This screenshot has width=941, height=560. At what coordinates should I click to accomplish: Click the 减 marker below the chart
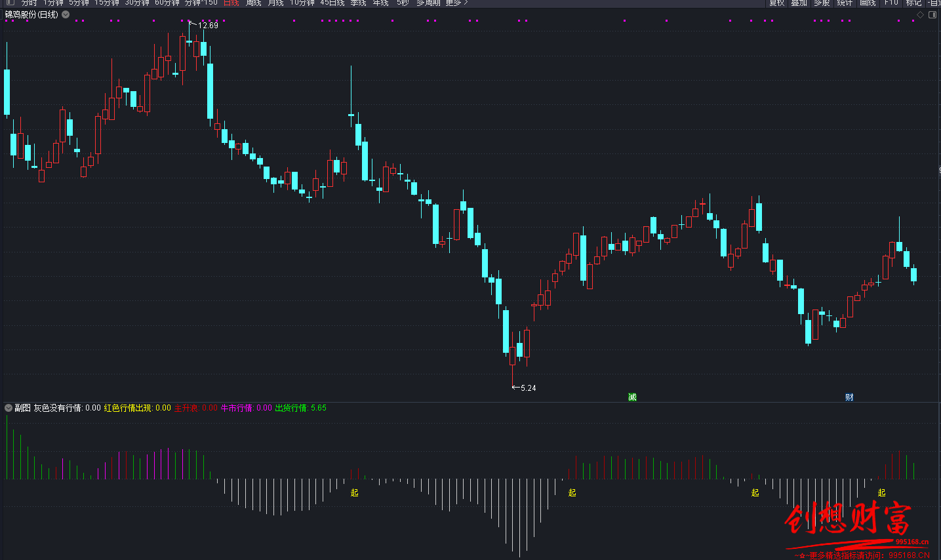point(632,397)
